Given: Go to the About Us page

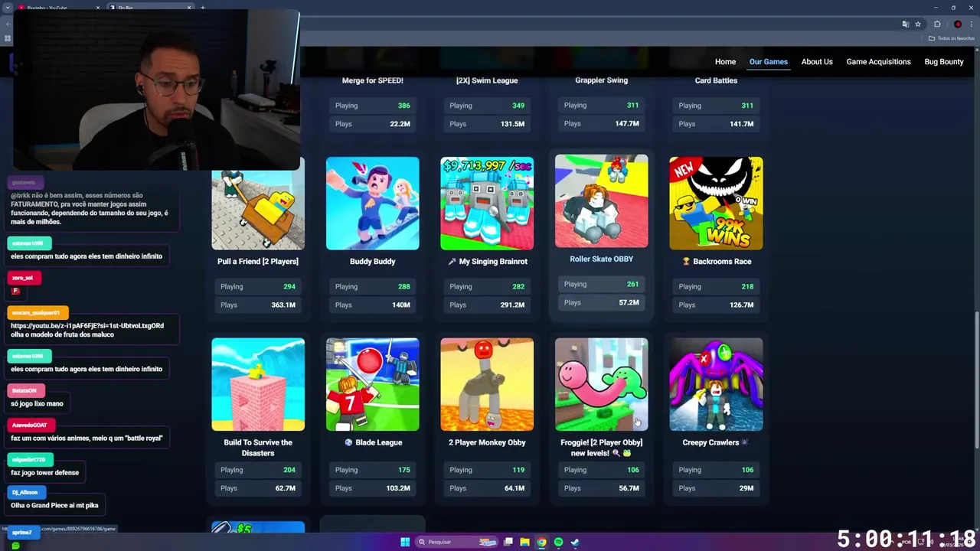Looking at the screenshot, I should coord(817,62).
